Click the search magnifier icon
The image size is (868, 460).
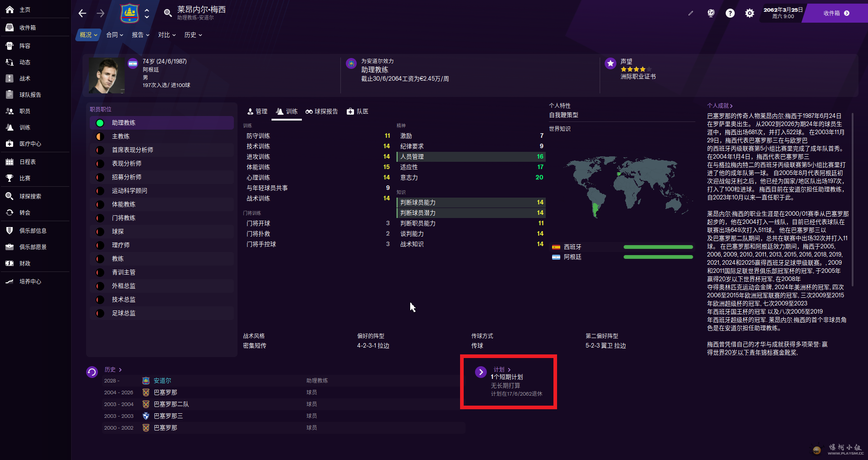[x=168, y=13]
